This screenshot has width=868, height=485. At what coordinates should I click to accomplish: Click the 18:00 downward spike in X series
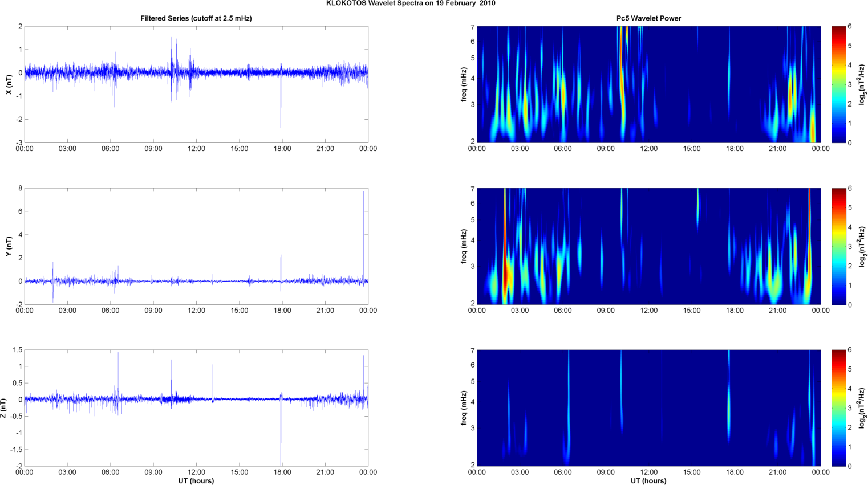[281, 101]
